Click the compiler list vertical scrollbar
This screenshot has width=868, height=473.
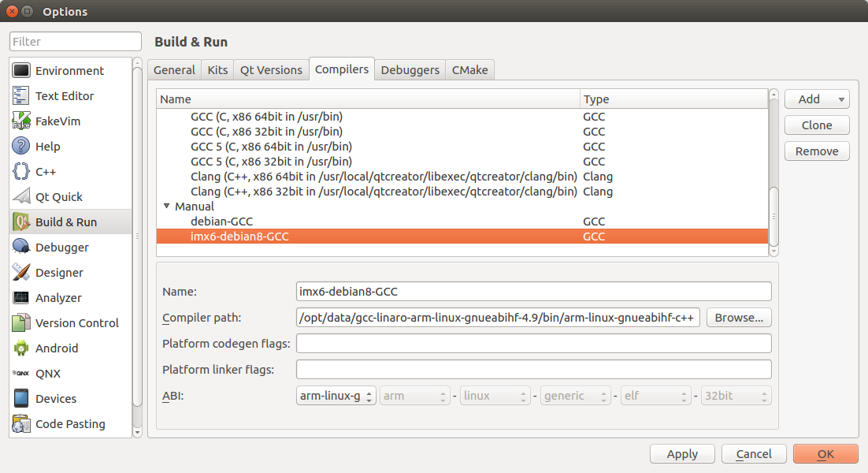click(x=773, y=213)
